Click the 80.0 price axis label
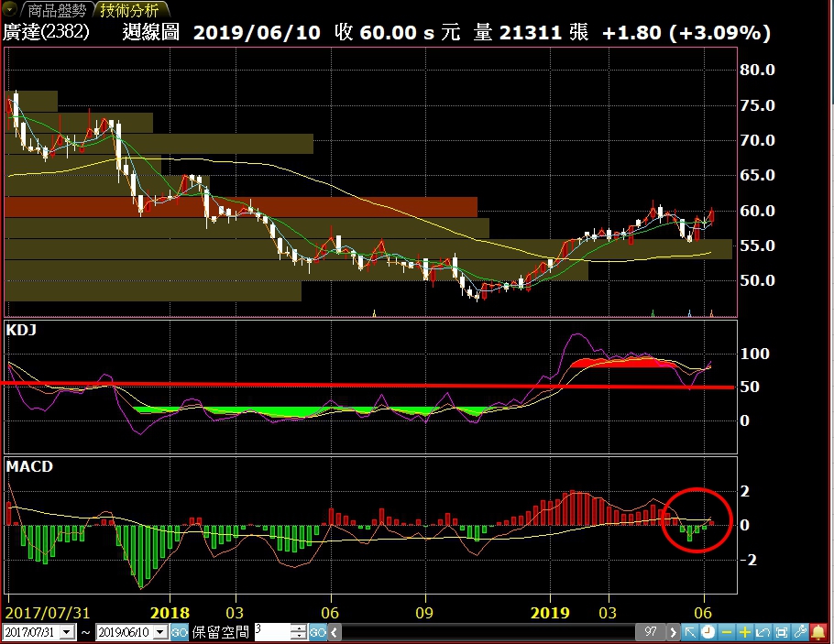This screenshot has height=644, width=834. 757,71
